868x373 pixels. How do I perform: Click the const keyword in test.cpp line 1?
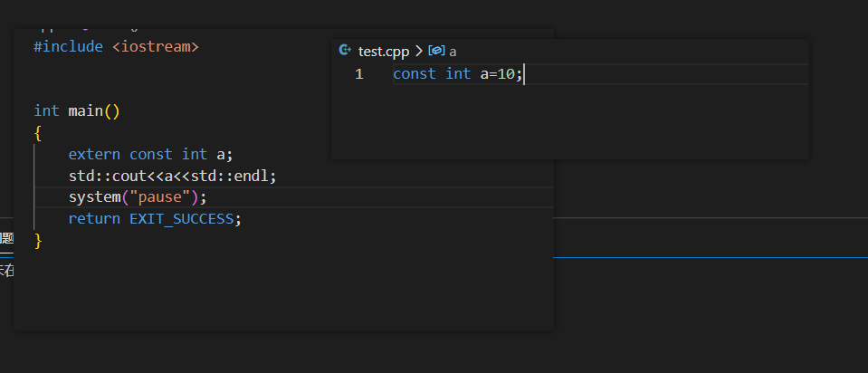coord(414,74)
